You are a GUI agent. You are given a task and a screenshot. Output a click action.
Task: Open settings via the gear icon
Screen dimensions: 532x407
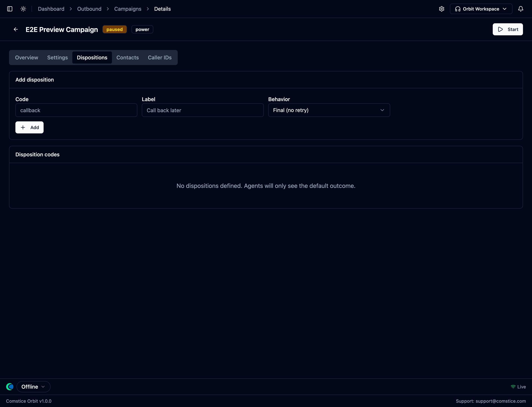pyautogui.click(x=441, y=9)
